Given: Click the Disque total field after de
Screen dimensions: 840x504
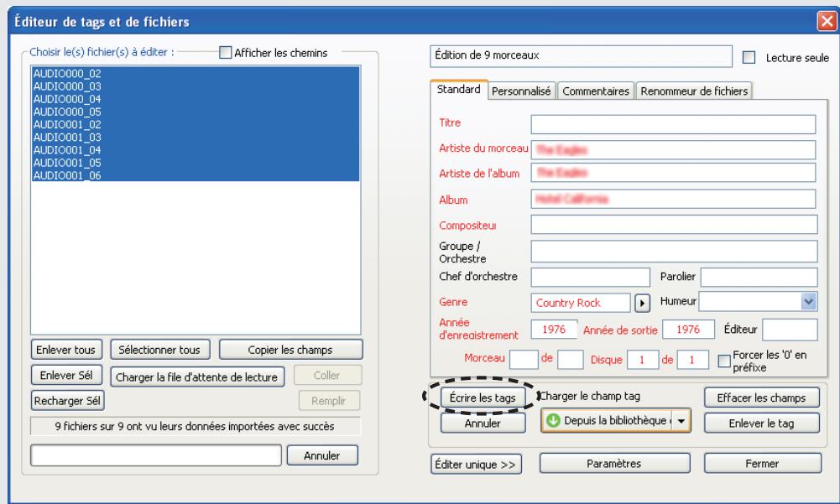Looking at the screenshot, I should [x=692, y=360].
